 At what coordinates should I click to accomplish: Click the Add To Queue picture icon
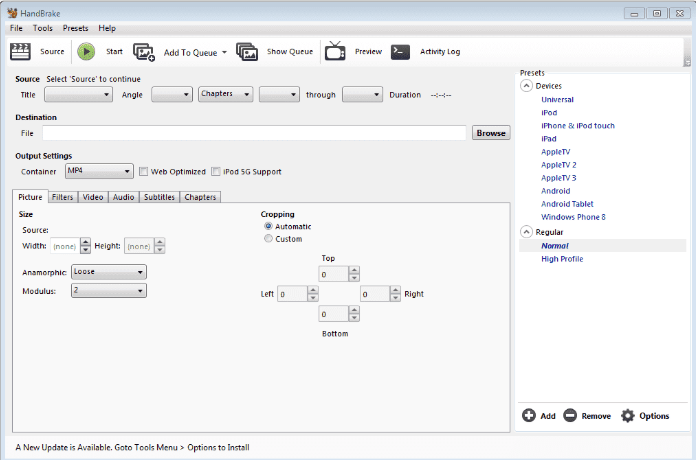coord(144,52)
